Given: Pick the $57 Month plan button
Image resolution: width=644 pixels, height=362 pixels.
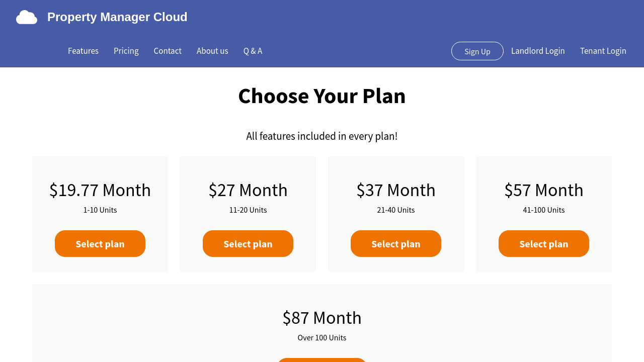Looking at the screenshot, I should 544,244.
